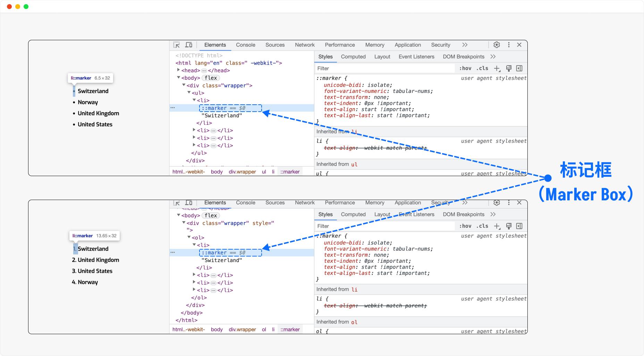Open three-dot menu in bulleted-list DevTools
The width and height of the screenshot is (644, 356).
[509, 45]
